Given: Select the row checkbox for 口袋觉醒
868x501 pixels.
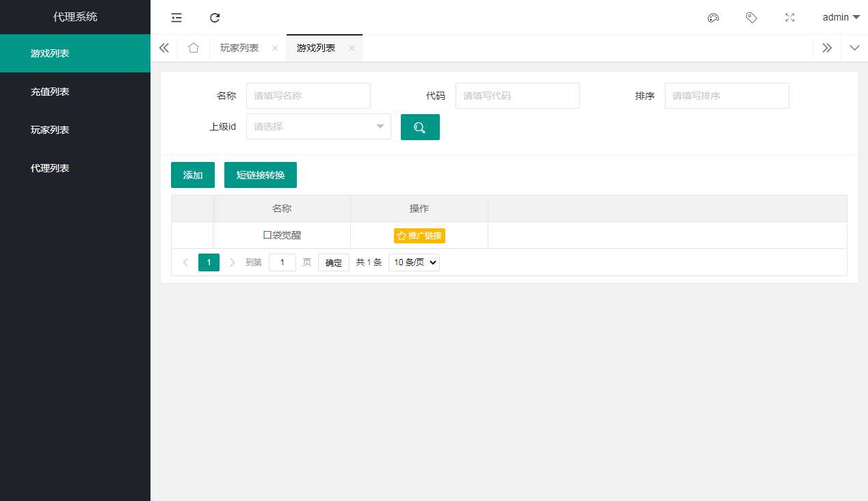Looking at the screenshot, I should [192, 235].
